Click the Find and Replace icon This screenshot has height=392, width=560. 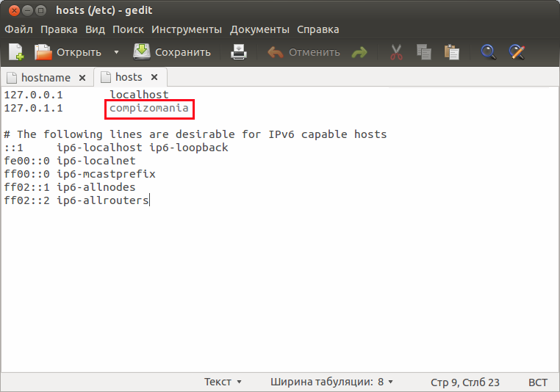point(517,52)
